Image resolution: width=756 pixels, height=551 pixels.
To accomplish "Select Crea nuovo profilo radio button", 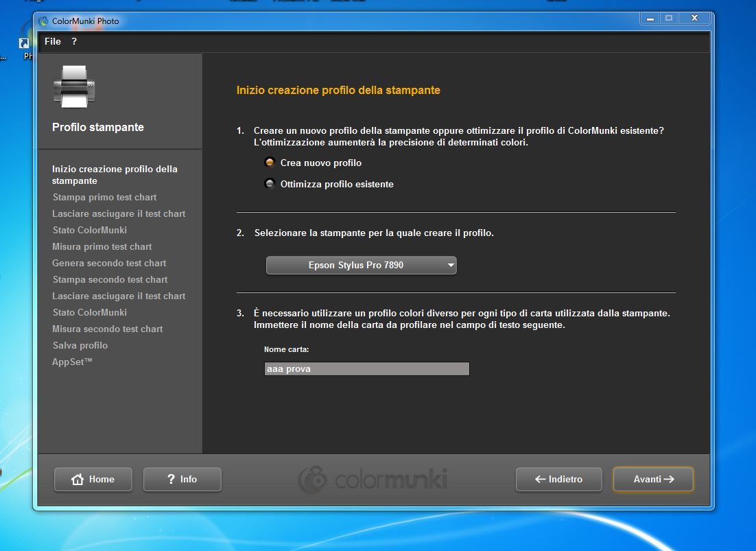I will (x=270, y=163).
